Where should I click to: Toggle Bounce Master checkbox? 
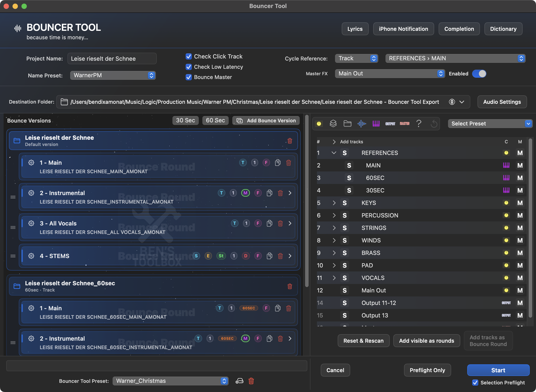click(x=188, y=77)
